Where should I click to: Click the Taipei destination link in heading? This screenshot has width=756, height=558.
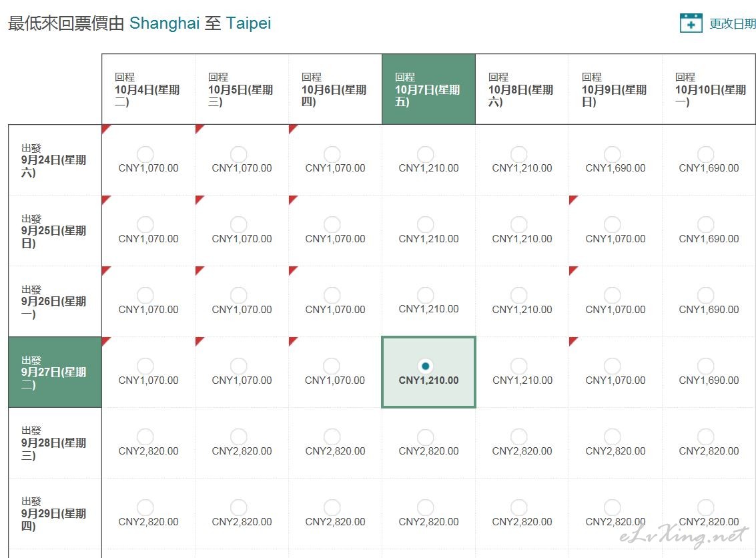(249, 23)
